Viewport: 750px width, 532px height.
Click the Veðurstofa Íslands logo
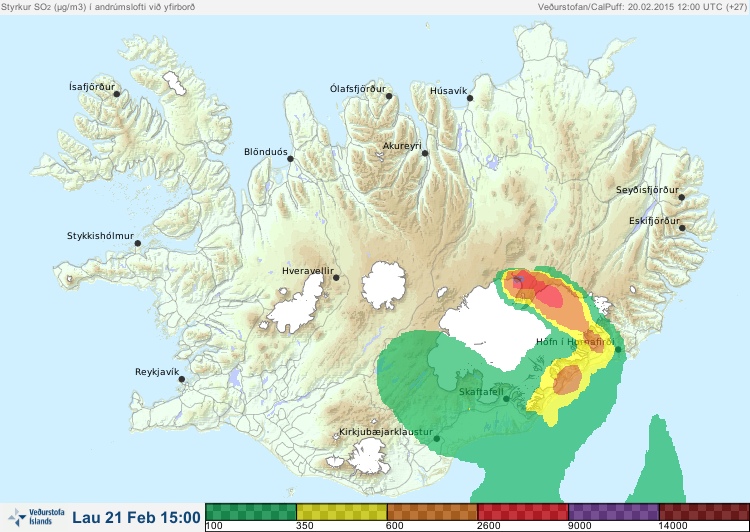37,517
